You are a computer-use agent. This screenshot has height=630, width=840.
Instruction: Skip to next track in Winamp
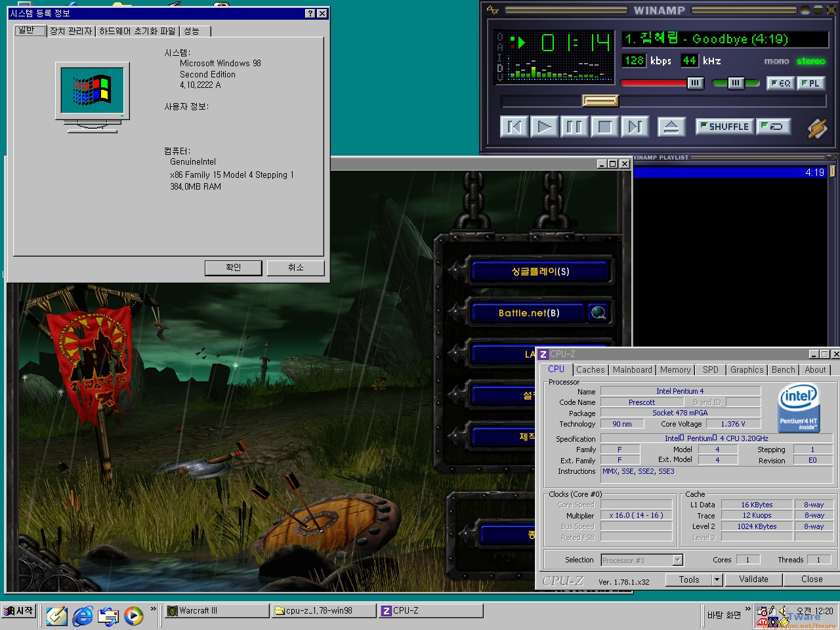tap(635, 126)
